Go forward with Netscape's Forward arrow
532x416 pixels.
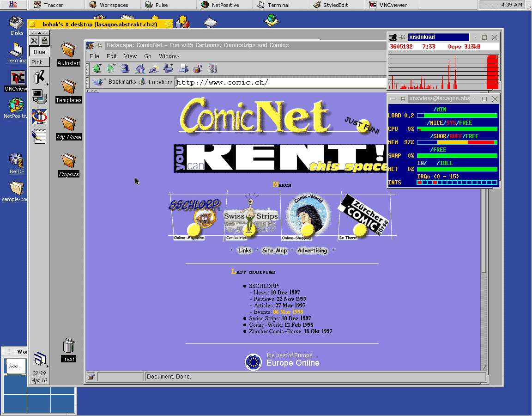point(111,68)
